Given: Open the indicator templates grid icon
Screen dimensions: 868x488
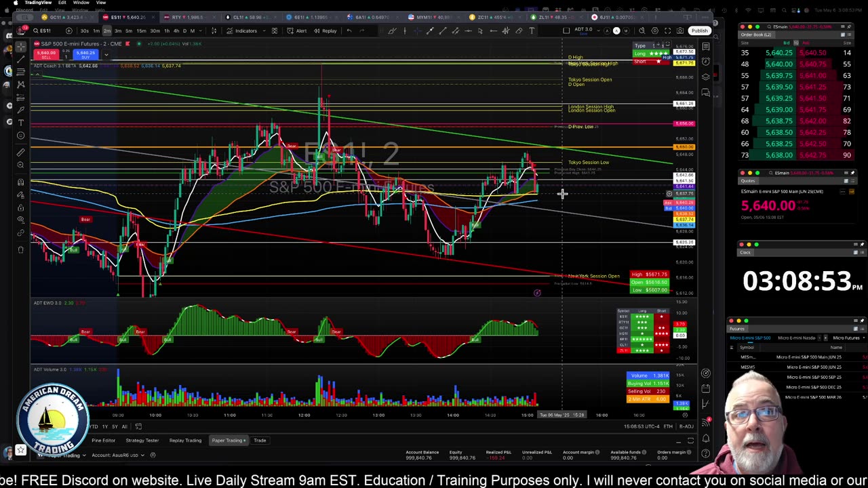Looking at the screenshot, I should click(275, 30).
